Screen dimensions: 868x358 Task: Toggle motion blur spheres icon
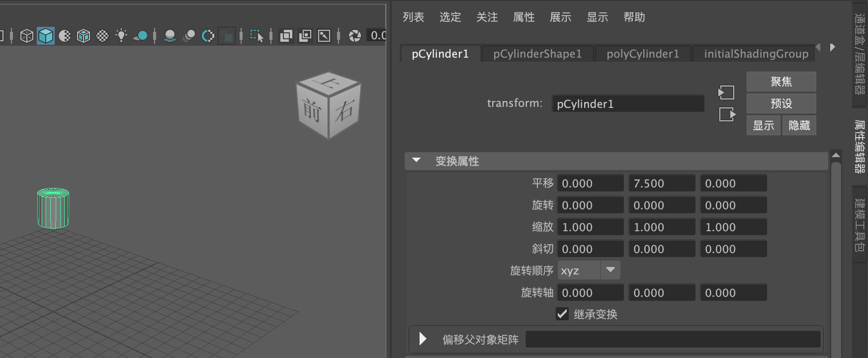click(x=189, y=36)
